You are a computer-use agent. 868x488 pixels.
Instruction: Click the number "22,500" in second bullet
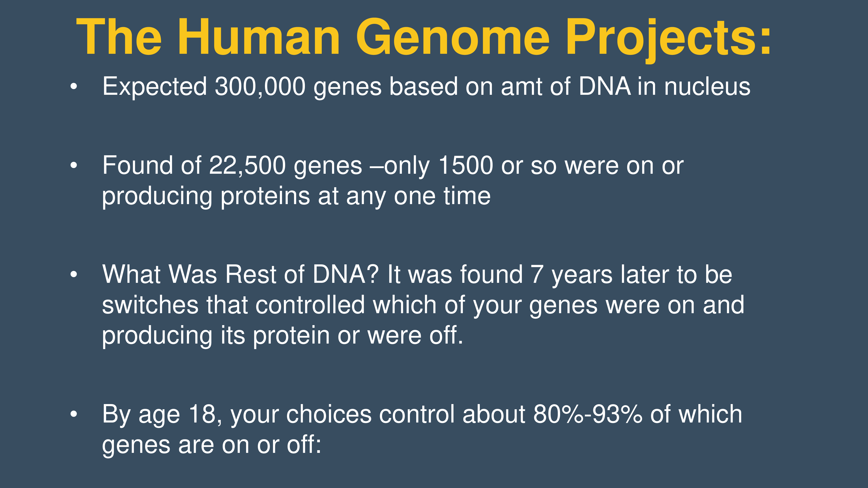[x=247, y=166]
